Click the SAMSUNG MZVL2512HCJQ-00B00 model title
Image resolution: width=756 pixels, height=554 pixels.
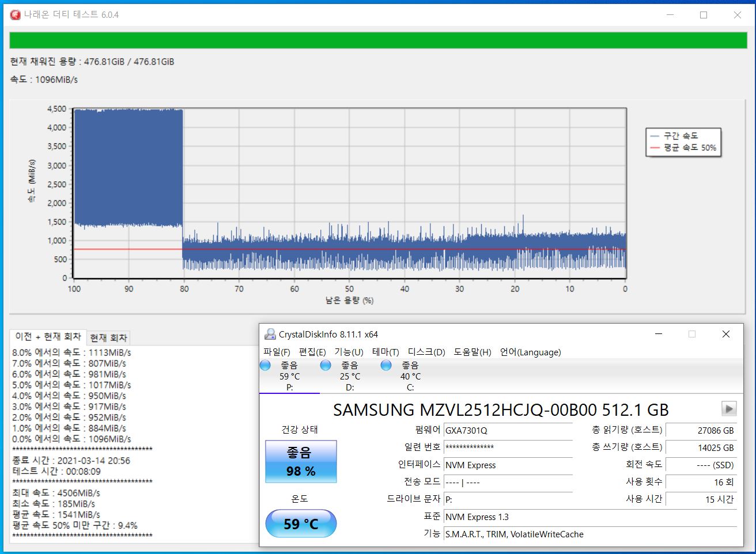pos(501,409)
